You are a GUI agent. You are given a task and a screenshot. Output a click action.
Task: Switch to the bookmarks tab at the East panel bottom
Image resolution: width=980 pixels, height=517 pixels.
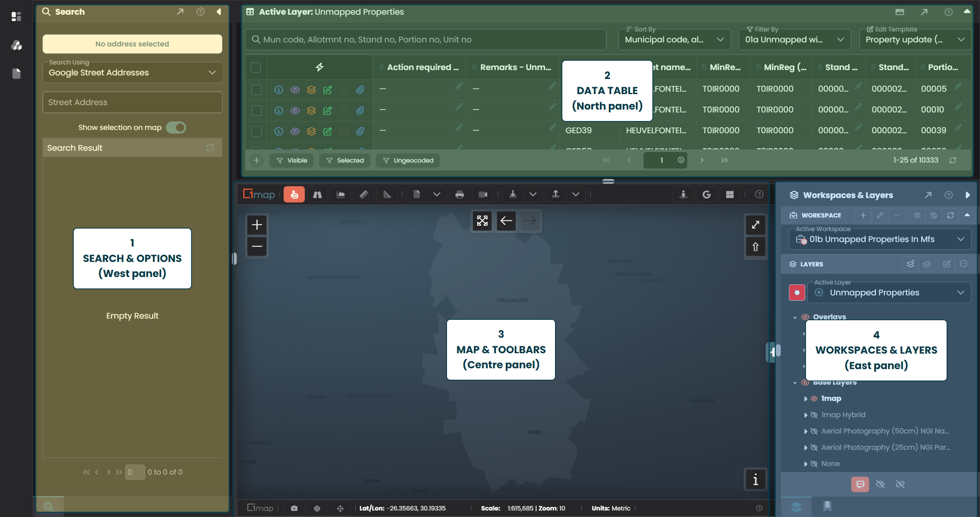click(x=827, y=506)
